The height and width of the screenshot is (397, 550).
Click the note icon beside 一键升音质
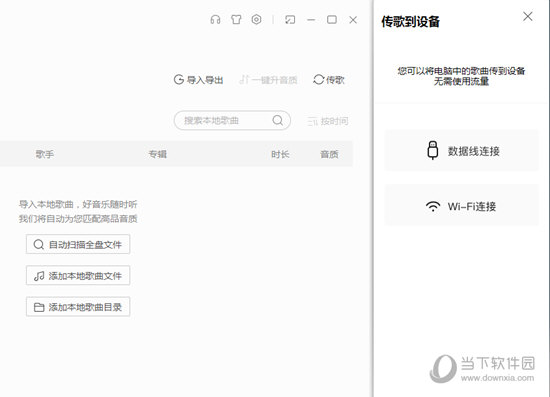[244, 80]
